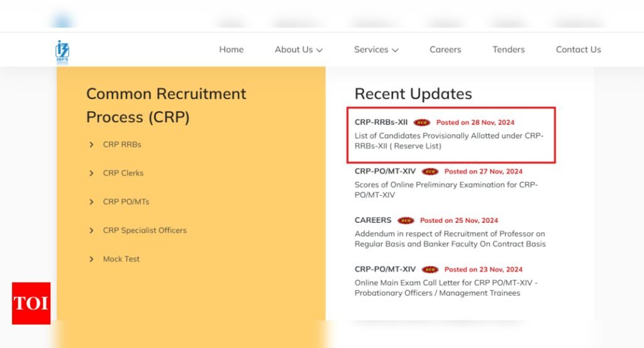
Task: Open the Contact Us page
Action: pos(579,50)
